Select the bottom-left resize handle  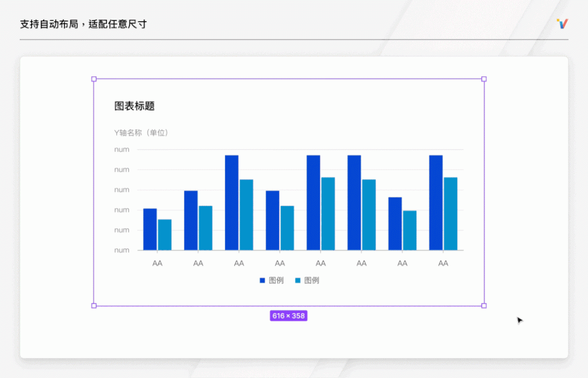tap(94, 306)
